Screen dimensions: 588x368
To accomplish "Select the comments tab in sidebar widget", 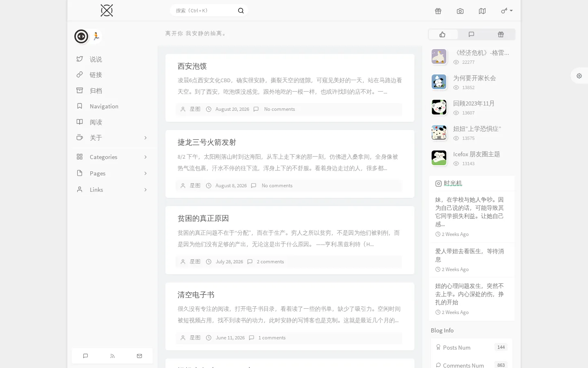I will pyautogui.click(x=472, y=34).
